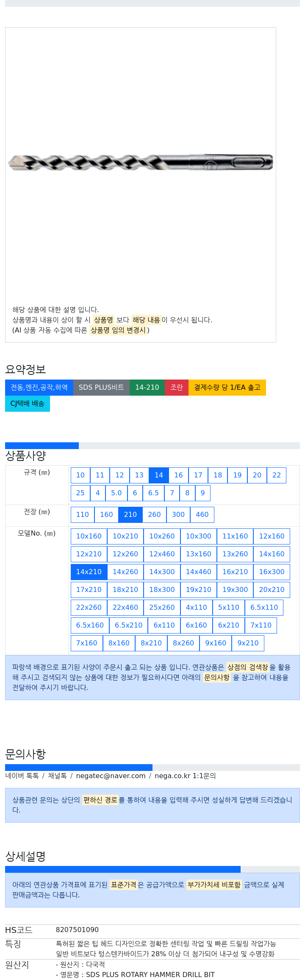
Task: Click the highlighted 14x210 model button
Action: [x=89, y=572]
